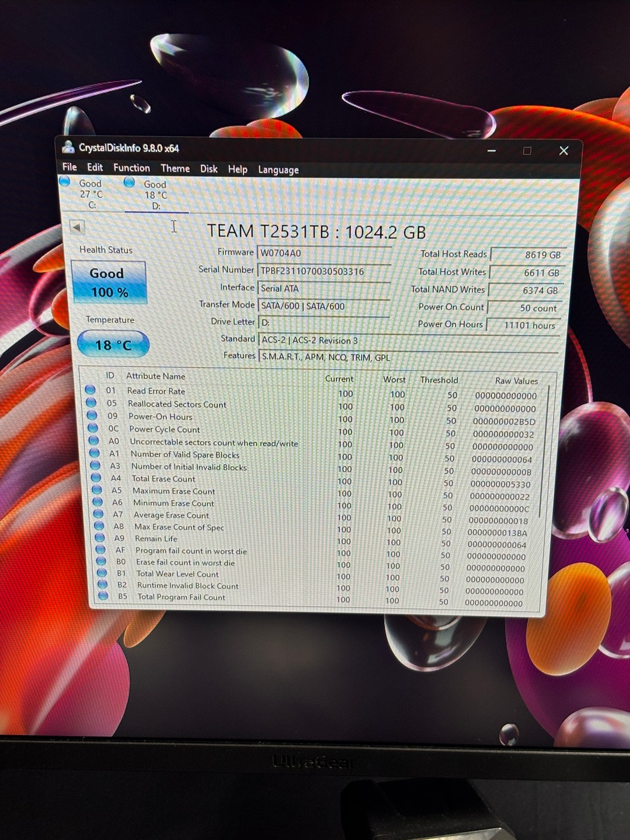630x840 pixels.
Task: Open the Theme menu
Action: (x=175, y=169)
